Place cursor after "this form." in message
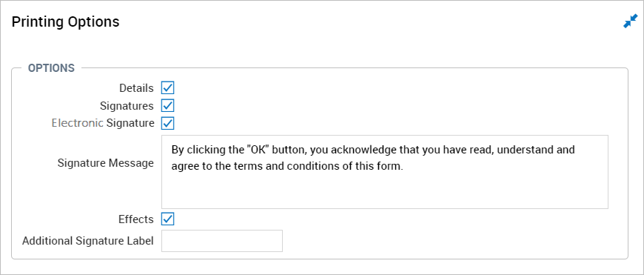 [400, 168]
